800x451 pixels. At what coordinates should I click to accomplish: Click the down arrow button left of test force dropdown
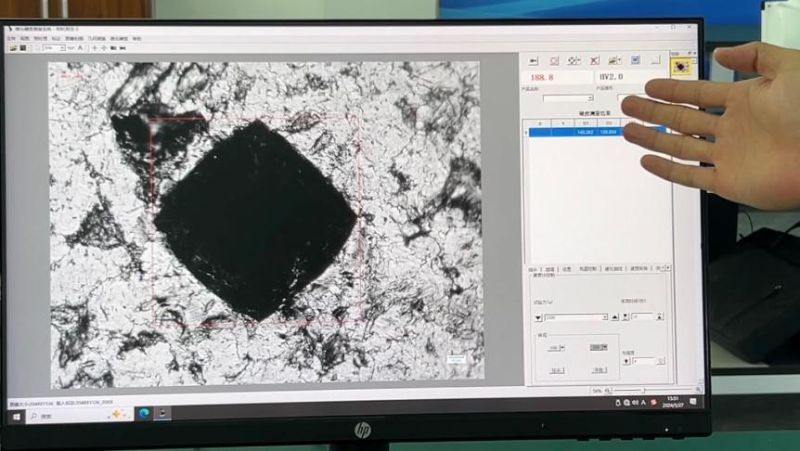pos(538,318)
